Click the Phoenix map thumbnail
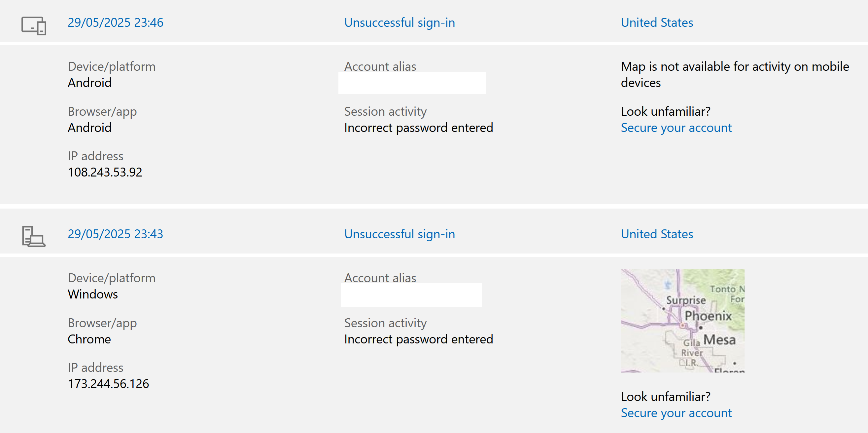868x433 pixels. coord(683,321)
